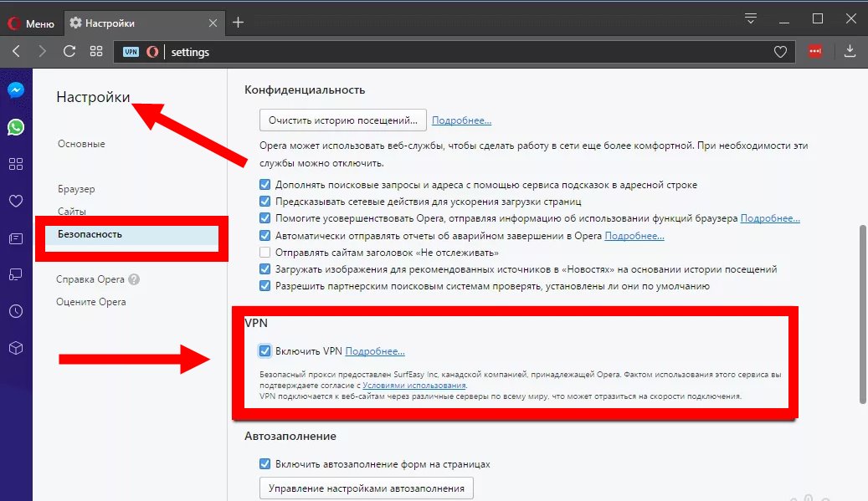Toggle Включить VPN checkbox

tap(265, 350)
